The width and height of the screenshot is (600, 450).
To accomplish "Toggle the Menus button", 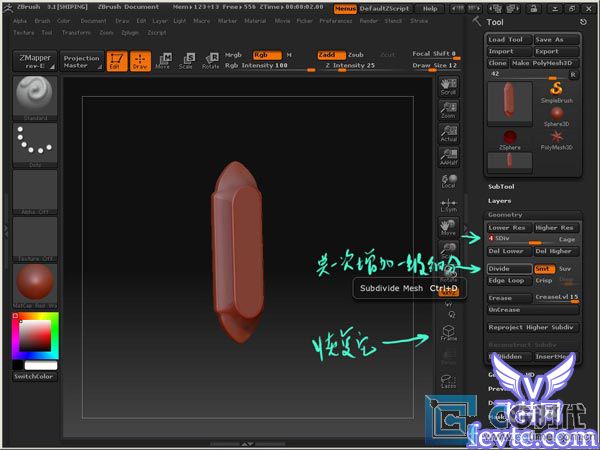I will coord(345,8).
